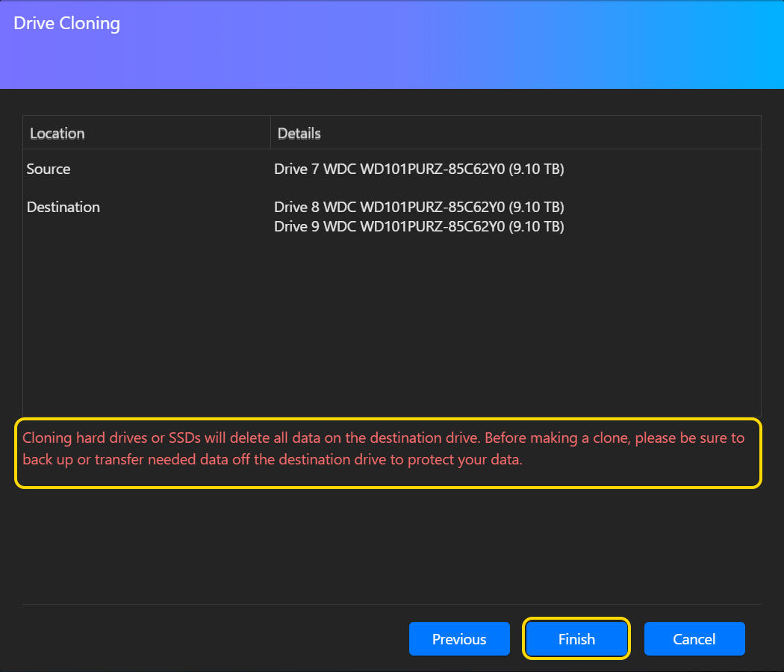Click the 9.10 TB size of Drive 7
Image resolution: width=784 pixels, height=672 pixels.
point(536,169)
